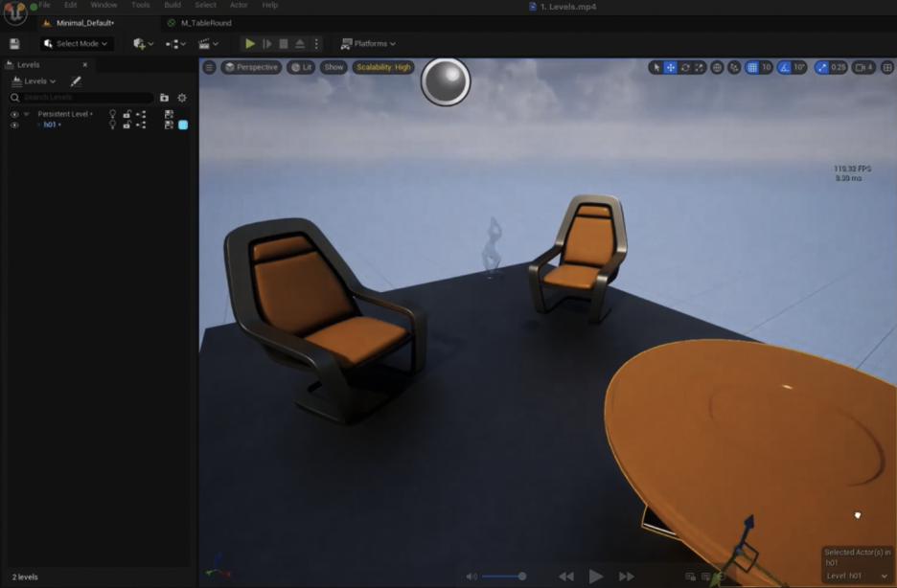The image size is (897, 588).
Task: Open the Window menu
Action: [x=103, y=5]
